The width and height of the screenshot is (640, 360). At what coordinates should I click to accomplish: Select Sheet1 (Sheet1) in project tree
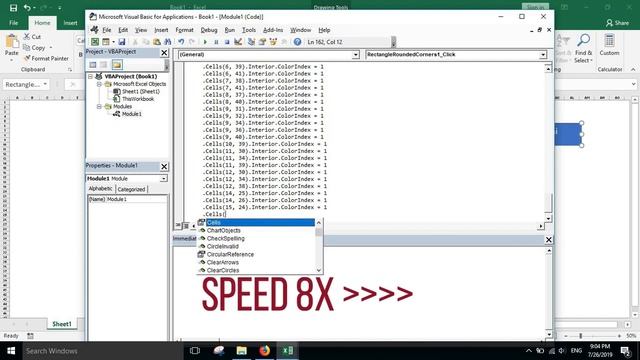[140, 91]
